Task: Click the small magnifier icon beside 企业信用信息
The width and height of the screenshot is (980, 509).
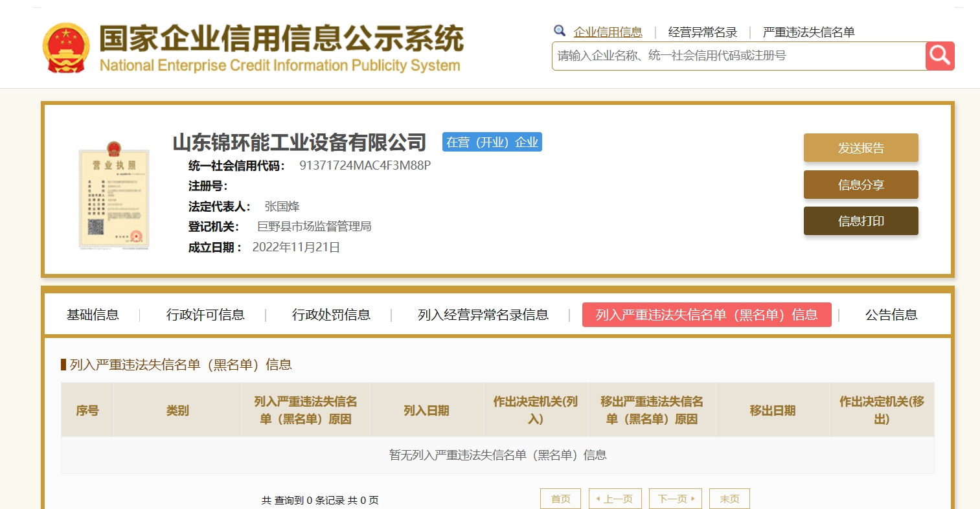Action: click(560, 30)
